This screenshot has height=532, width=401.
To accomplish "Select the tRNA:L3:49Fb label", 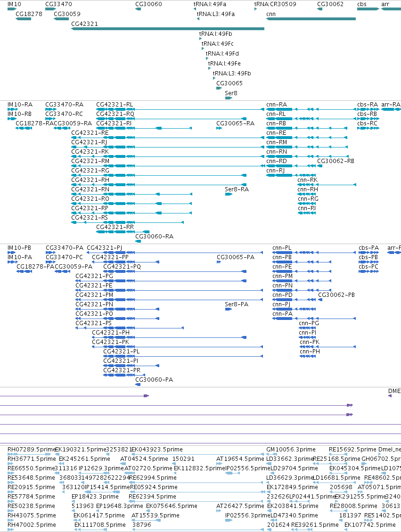I will (x=232, y=74).
